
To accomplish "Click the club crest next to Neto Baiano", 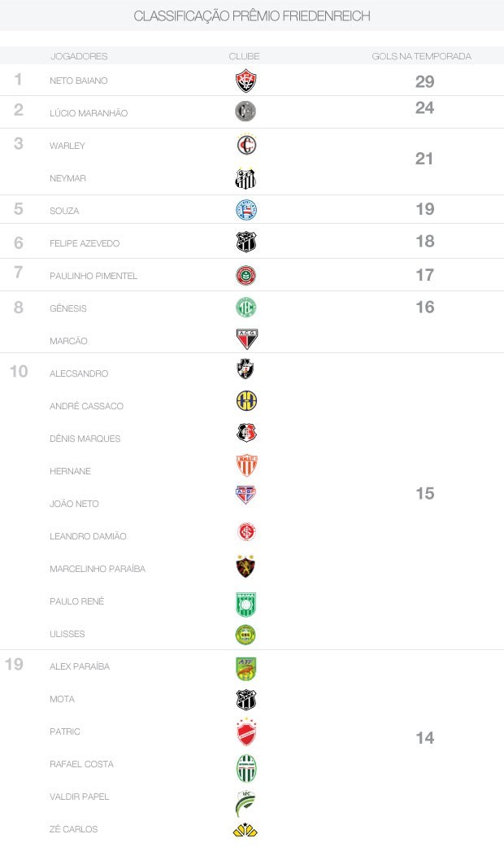I will click(x=245, y=81).
